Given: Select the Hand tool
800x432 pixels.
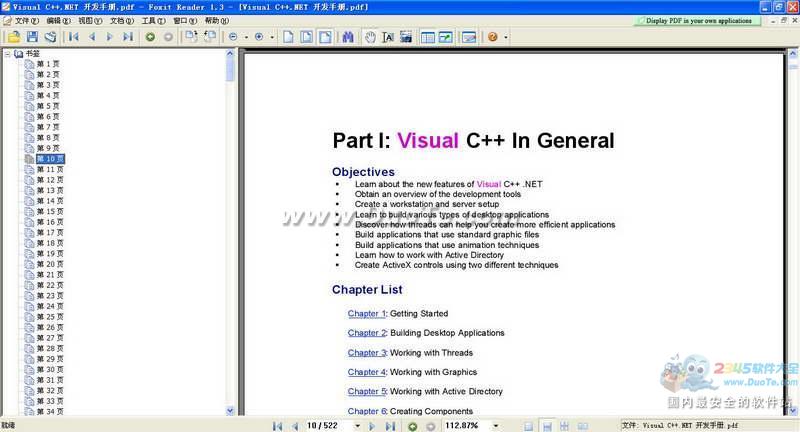Looking at the screenshot, I should (x=370, y=37).
